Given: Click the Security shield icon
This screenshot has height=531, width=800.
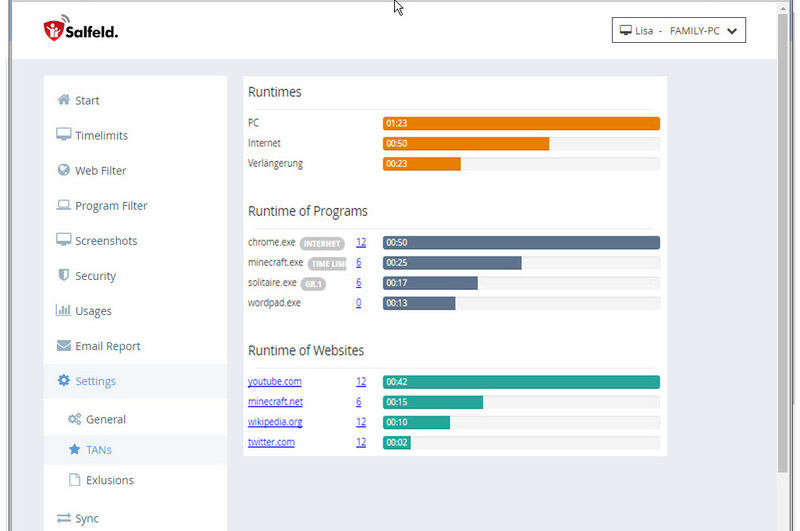Looking at the screenshot, I should pos(64,275).
